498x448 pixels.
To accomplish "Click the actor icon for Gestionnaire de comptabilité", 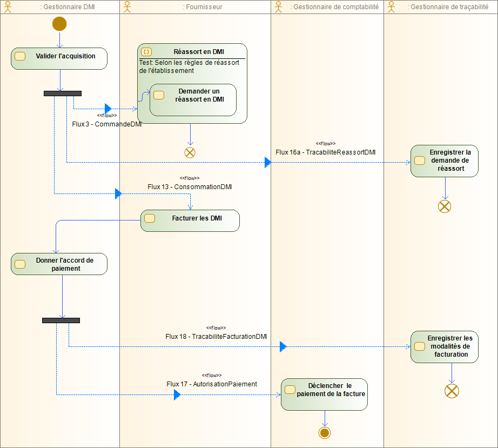I will pos(278,6).
